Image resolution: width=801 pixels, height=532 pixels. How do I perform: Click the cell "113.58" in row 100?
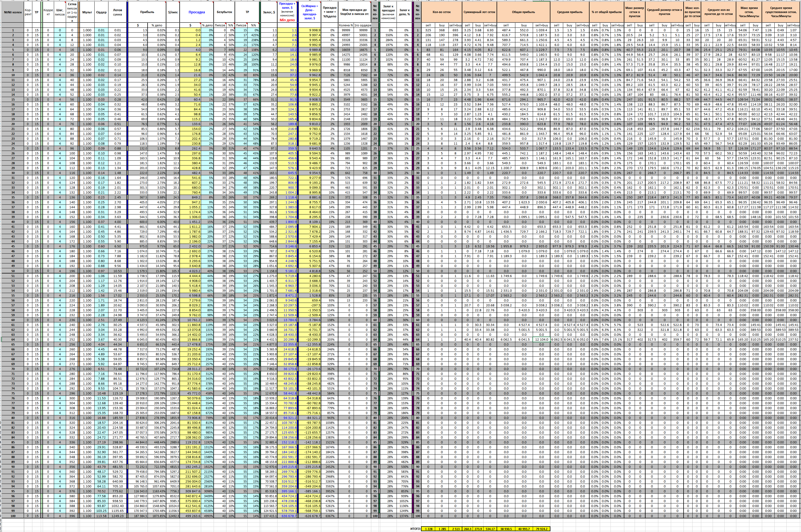click(x=101, y=516)
